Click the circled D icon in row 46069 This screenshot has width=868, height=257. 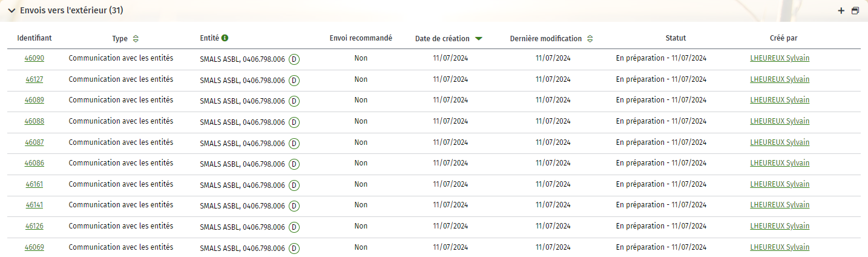tap(294, 248)
